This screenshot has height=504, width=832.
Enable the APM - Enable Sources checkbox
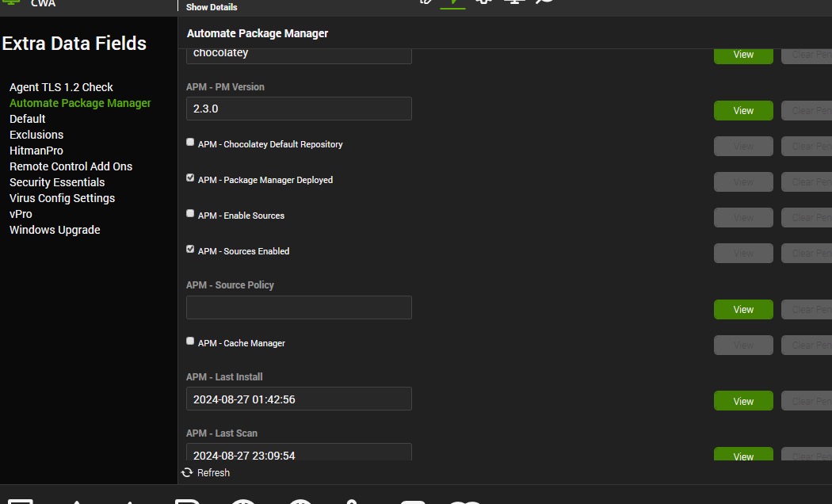(x=190, y=214)
